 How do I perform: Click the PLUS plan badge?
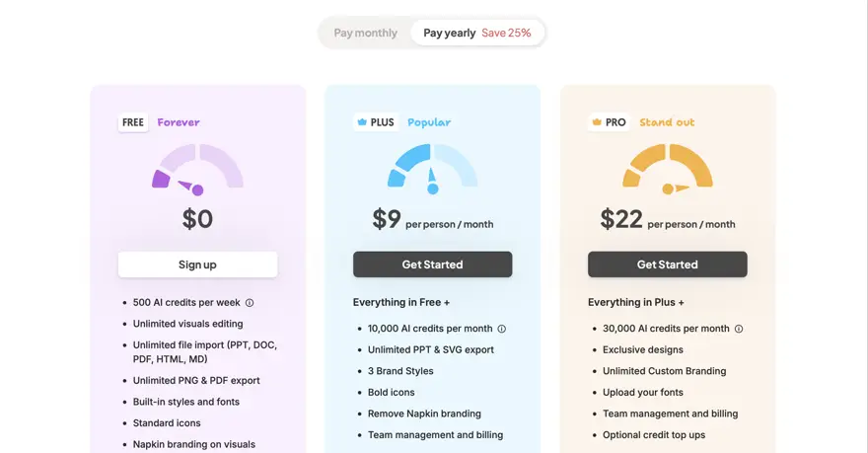pos(376,122)
